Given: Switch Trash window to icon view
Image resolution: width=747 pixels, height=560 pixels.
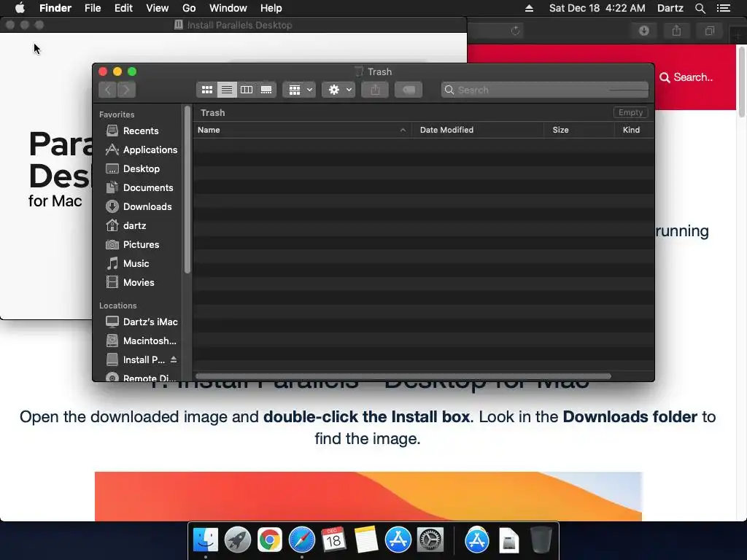Looking at the screenshot, I should tap(206, 90).
